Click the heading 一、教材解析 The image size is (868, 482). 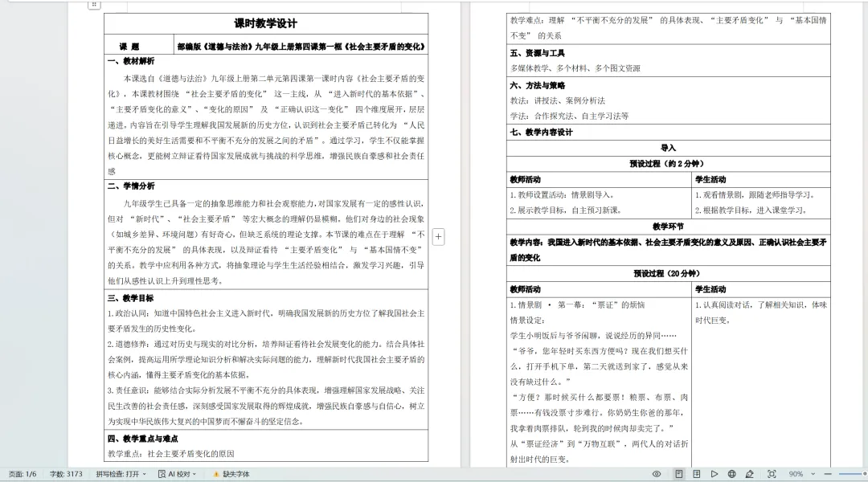pyautogui.click(x=131, y=61)
